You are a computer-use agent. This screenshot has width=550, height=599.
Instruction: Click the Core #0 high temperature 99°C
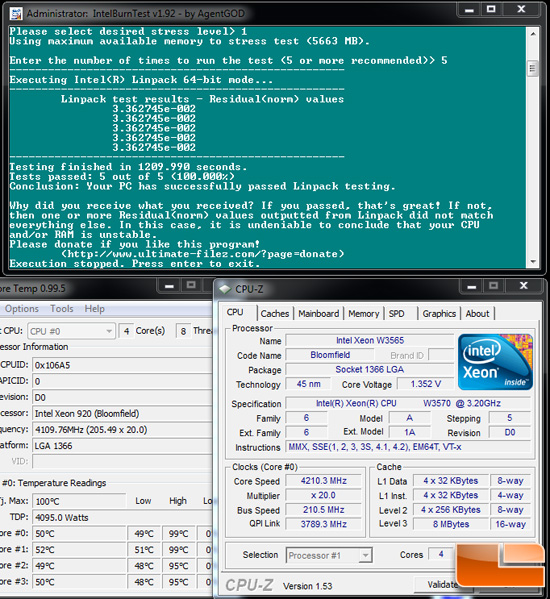coord(178,534)
